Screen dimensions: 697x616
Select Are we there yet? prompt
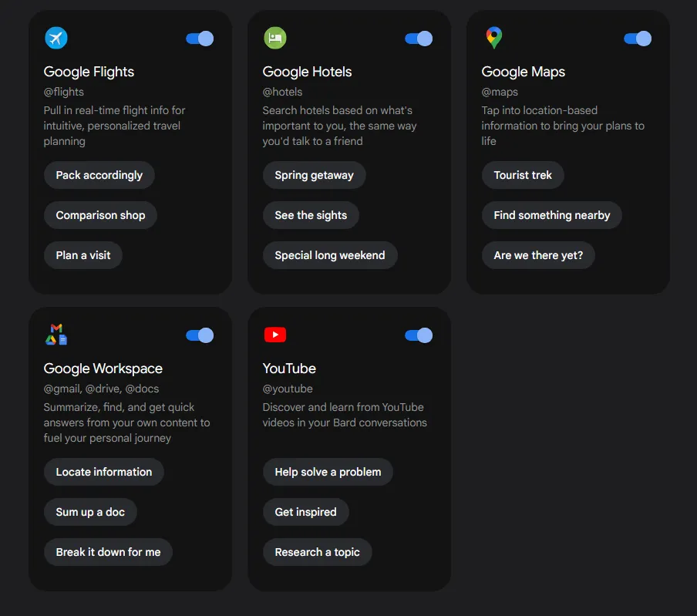(538, 255)
